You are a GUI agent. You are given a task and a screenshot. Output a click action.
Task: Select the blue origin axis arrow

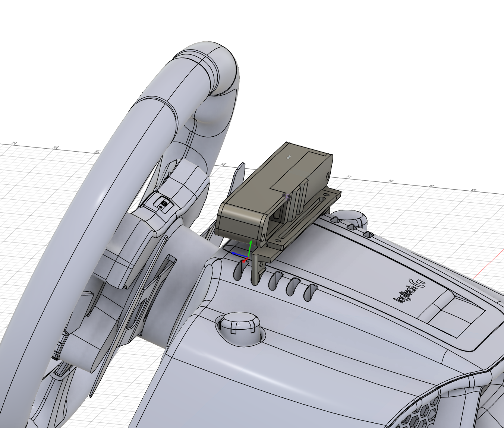pos(240,254)
